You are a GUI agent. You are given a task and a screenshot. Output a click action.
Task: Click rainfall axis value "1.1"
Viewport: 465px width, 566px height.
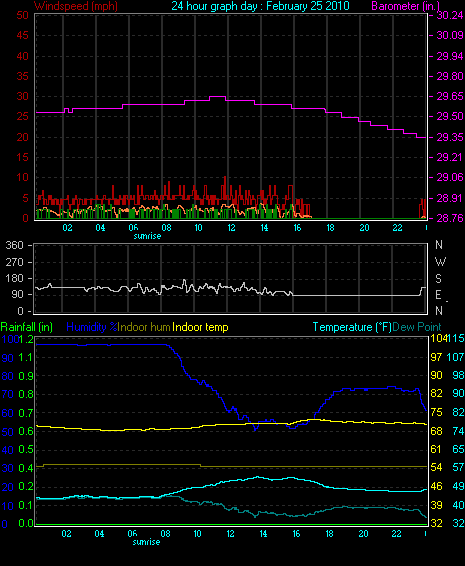(x=26, y=357)
